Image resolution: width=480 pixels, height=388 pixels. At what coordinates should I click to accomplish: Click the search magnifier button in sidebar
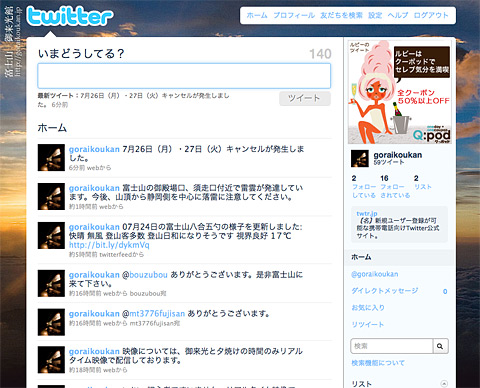440,346
